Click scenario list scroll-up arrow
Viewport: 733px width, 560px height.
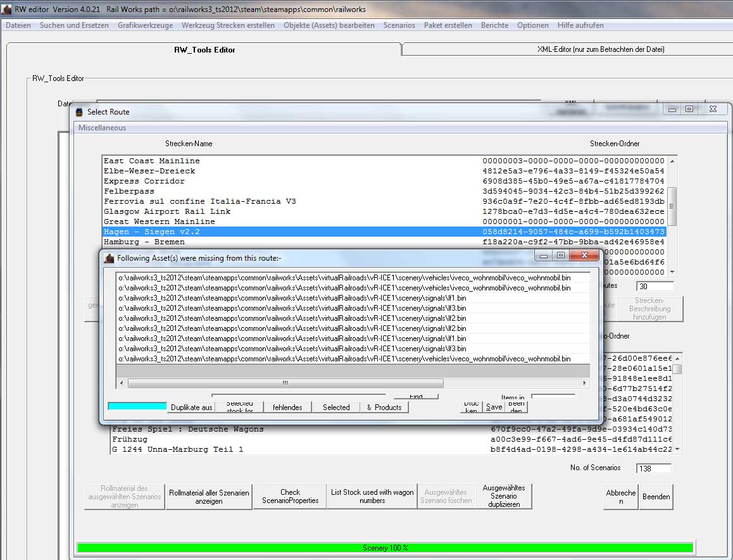pyautogui.click(x=677, y=359)
